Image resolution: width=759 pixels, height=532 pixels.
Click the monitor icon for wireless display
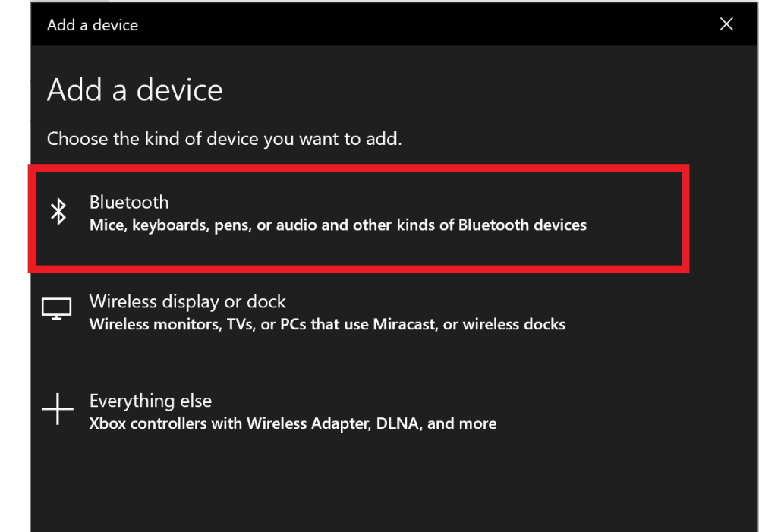click(56, 308)
